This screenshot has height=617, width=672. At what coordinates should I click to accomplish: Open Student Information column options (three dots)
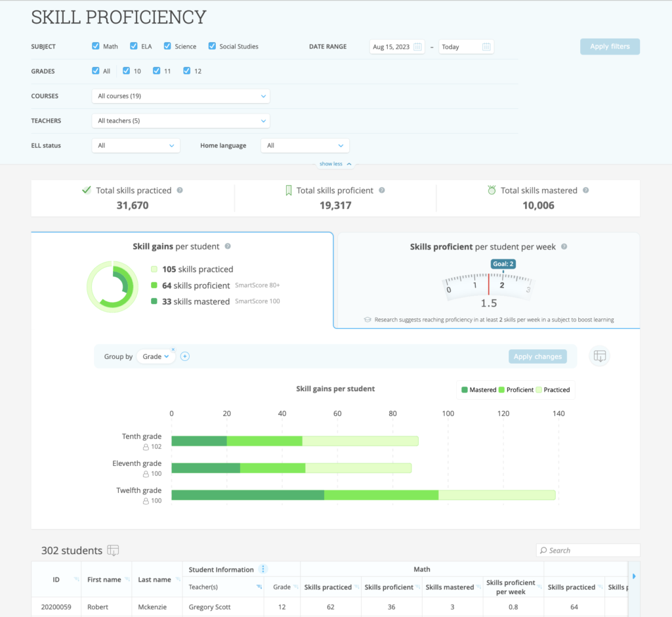(x=262, y=569)
